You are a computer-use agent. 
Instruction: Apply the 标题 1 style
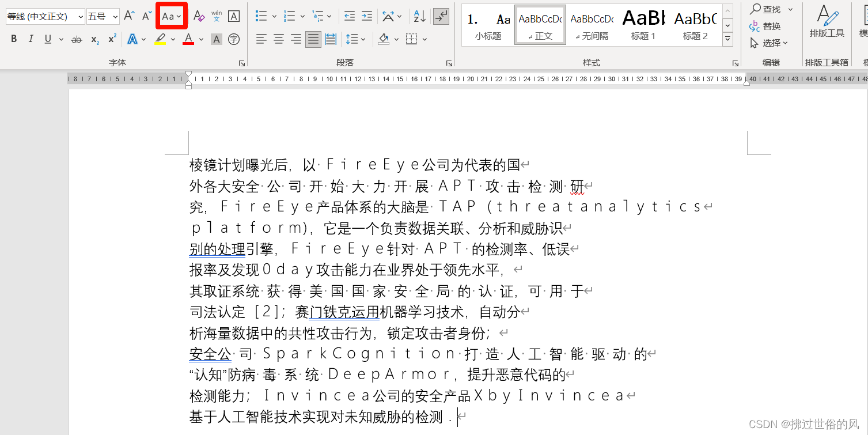coord(643,25)
